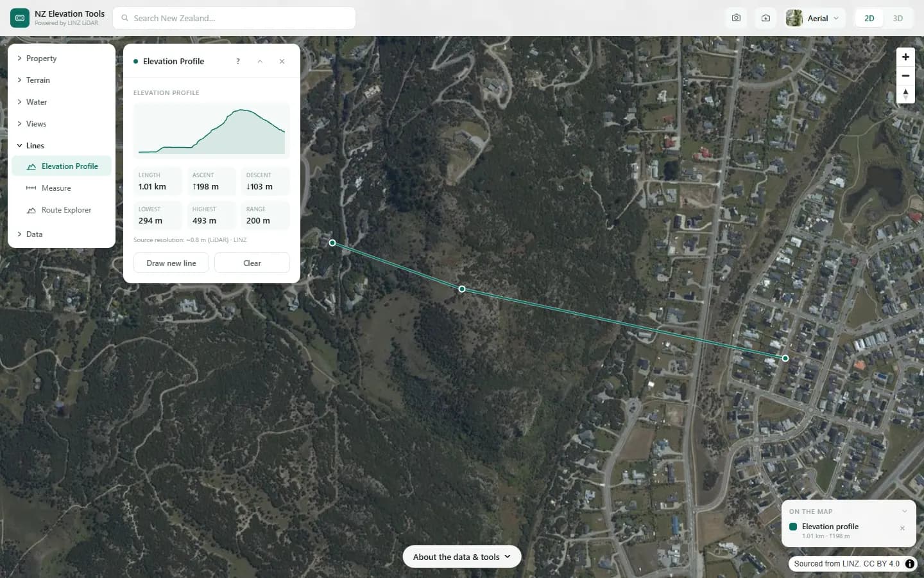The width and height of the screenshot is (924, 578).
Task: Click the Ascent 198 m stat
Action: point(212,181)
